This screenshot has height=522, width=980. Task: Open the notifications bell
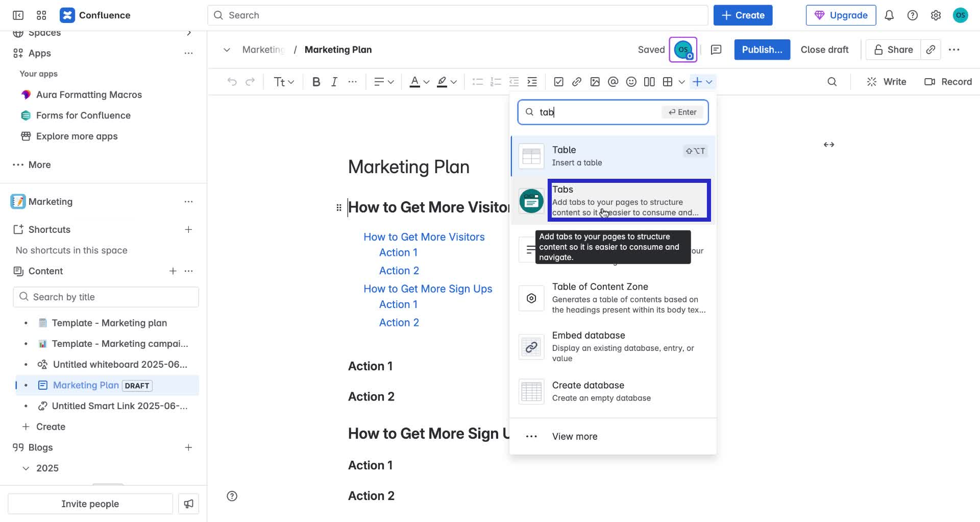coord(889,15)
